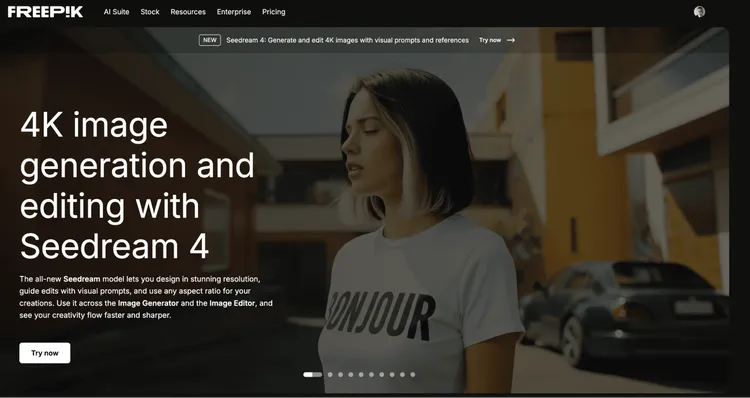Screen dimensions: 750x398
Task: Go to the third carousel slide dot
Action: [x=341, y=375]
